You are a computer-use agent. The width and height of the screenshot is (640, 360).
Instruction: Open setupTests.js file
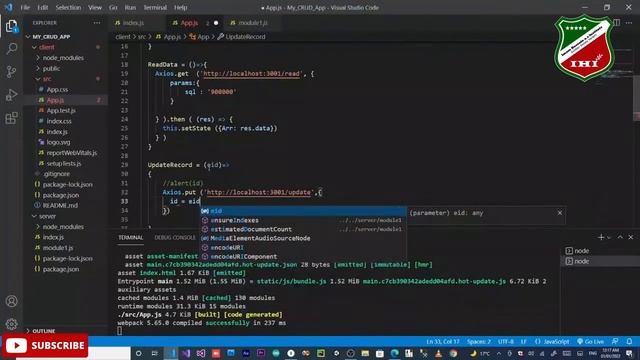click(64, 163)
